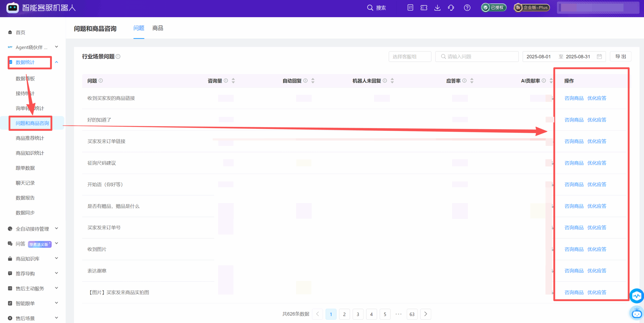Click the info icon beside 咨询量 column
The height and width of the screenshot is (323, 644).
tap(226, 80)
